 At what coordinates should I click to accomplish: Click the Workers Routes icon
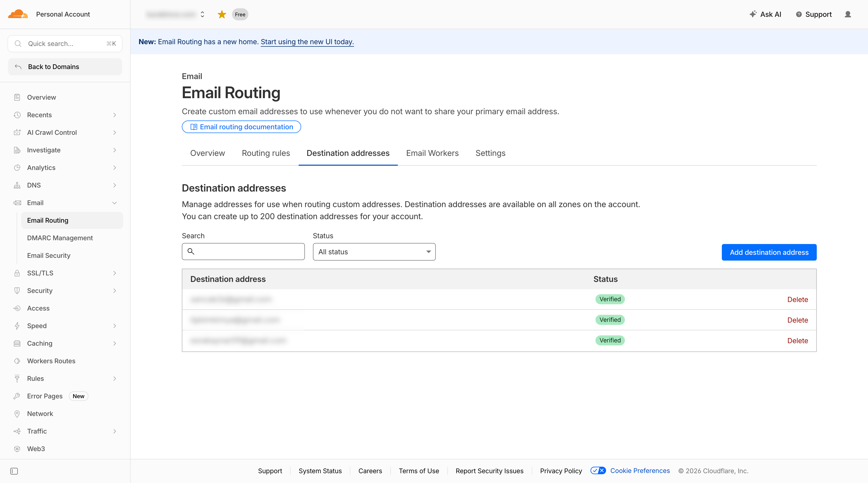pyautogui.click(x=17, y=361)
